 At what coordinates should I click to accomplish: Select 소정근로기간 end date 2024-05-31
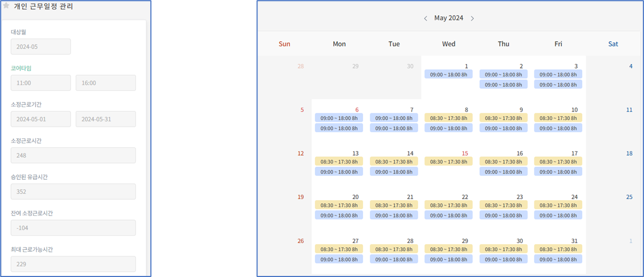(x=106, y=119)
